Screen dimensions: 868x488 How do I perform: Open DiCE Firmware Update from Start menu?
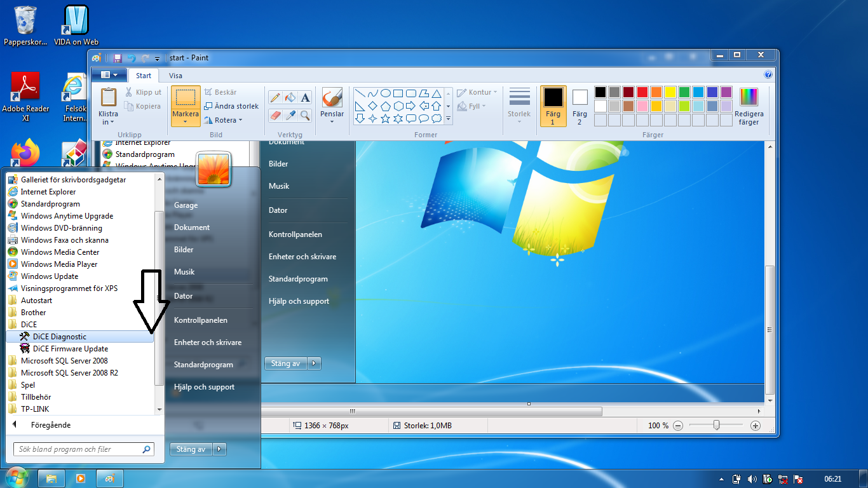pos(79,349)
